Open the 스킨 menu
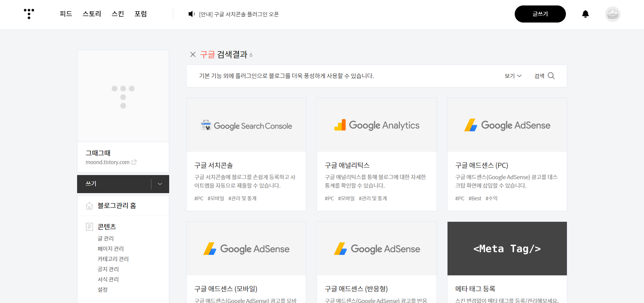The image size is (644, 303). pyautogui.click(x=118, y=14)
